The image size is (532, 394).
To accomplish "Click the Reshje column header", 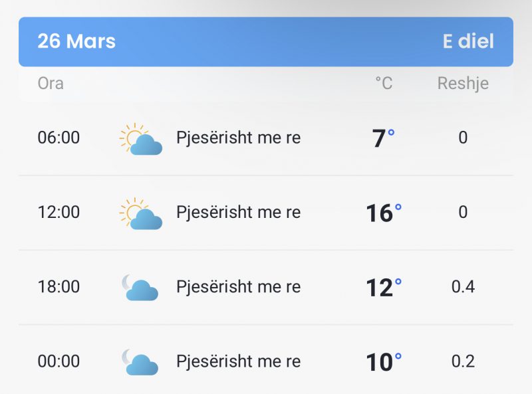I will click(x=463, y=84).
